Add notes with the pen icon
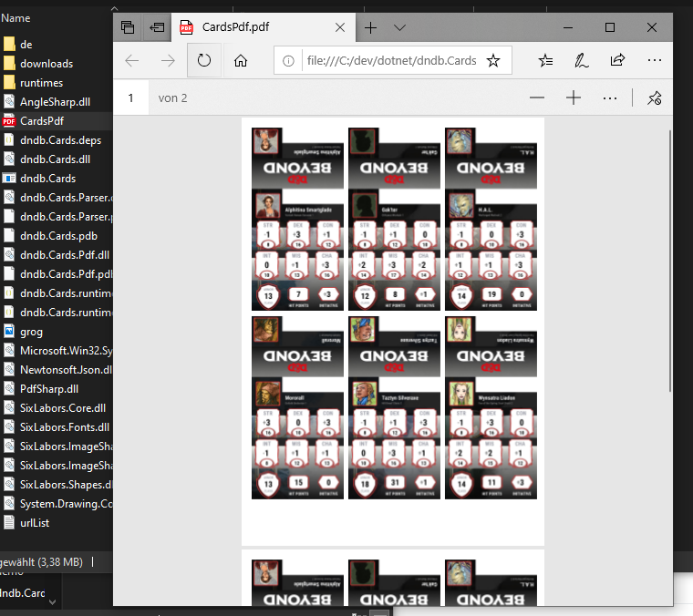This screenshot has width=693, height=616. click(x=581, y=60)
